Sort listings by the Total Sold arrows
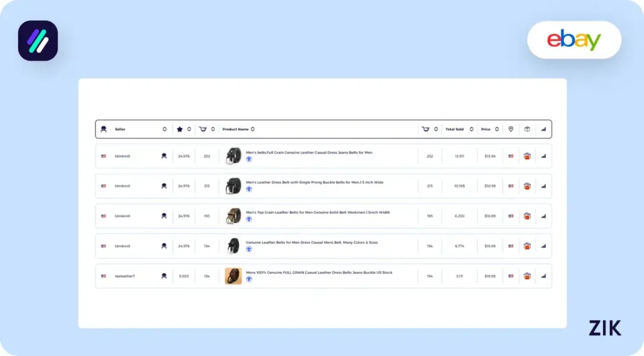The image size is (644, 356). tap(471, 129)
